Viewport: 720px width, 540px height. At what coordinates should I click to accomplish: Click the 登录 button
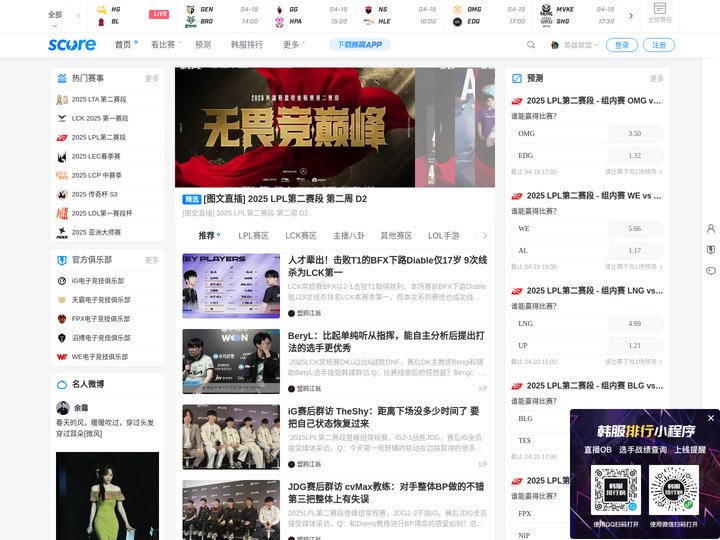tap(622, 45)
